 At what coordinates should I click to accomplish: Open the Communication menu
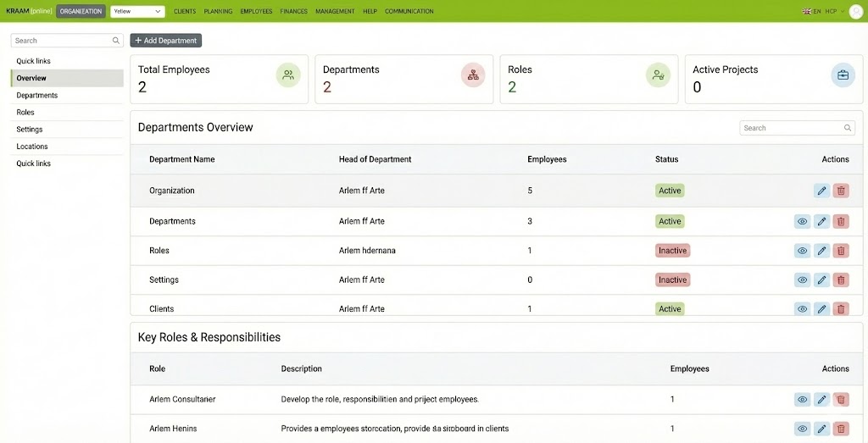tap(409, 11)
